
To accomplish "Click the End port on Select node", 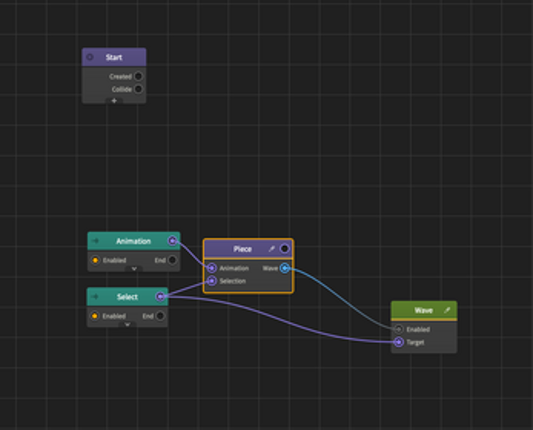I will 160,316.
